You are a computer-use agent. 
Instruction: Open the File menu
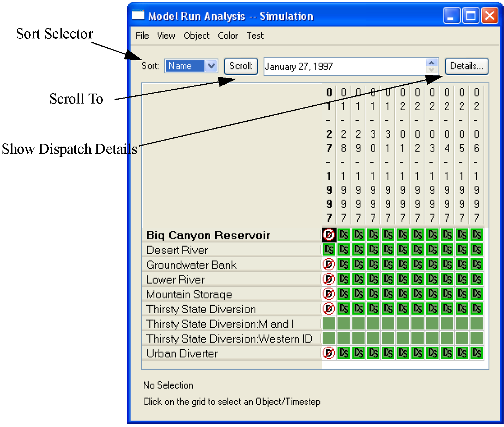pos(142,36)
